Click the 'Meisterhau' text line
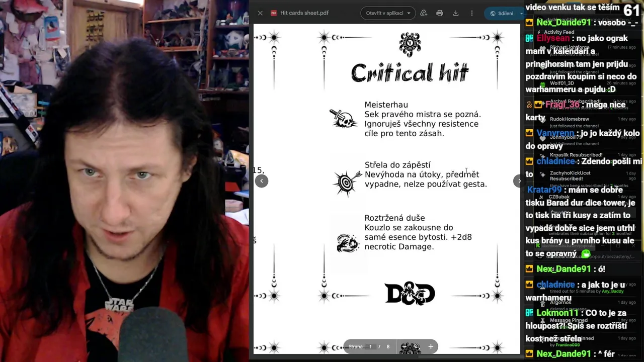The width and height of the screenshot is (644, 362). click(x=386, y=105)
